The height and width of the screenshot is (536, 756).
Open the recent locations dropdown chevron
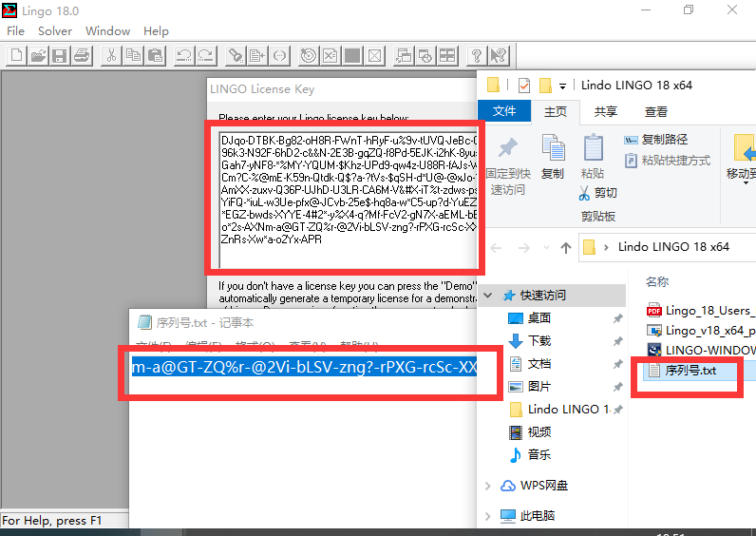pyautogui.click(x=546, y=248)
